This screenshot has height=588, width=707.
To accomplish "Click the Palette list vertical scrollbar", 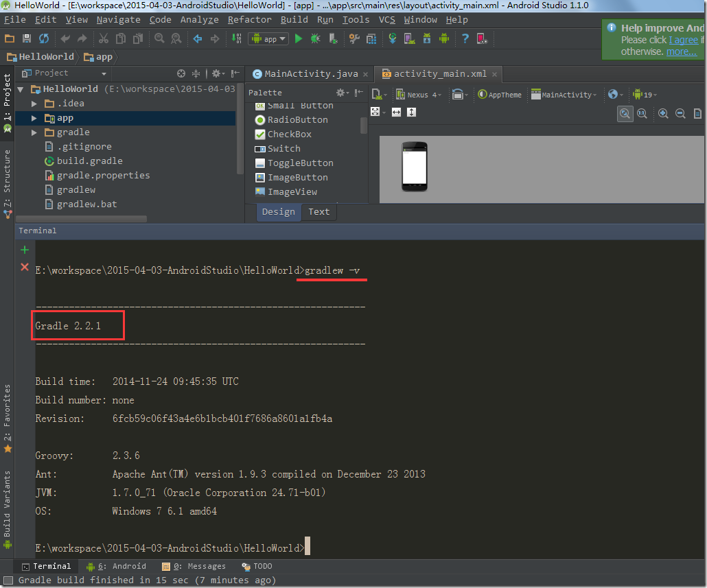I will point(363,126).
